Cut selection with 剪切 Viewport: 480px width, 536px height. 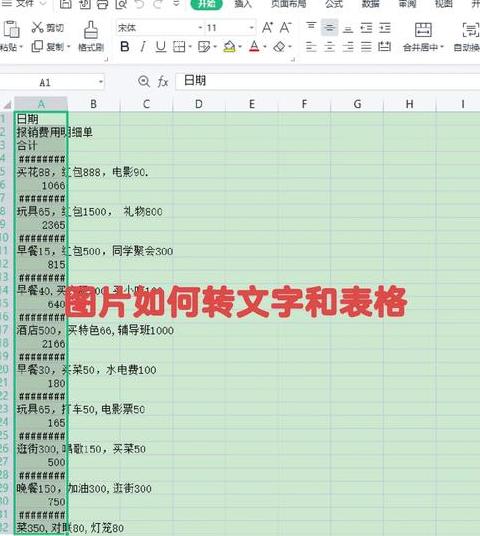[x=48, y=27]
